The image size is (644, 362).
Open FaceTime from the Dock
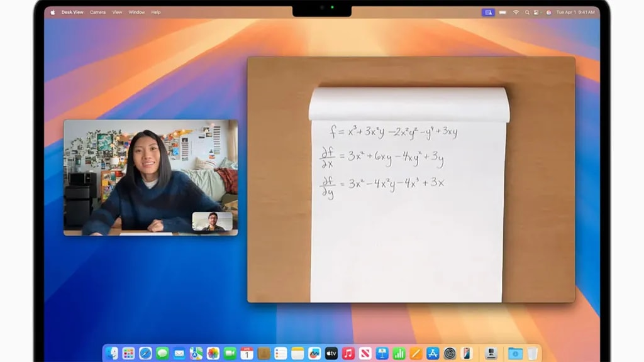(x=229, y=354)
